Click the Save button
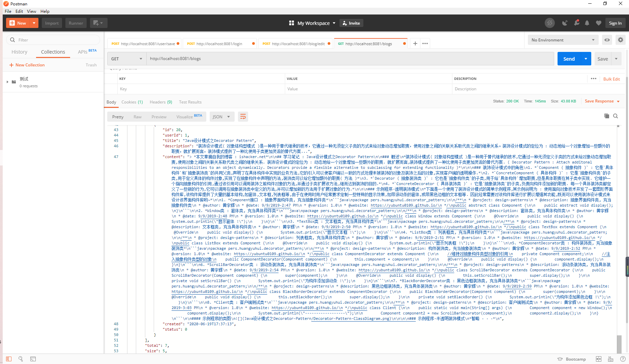 (x=603, y=59)
